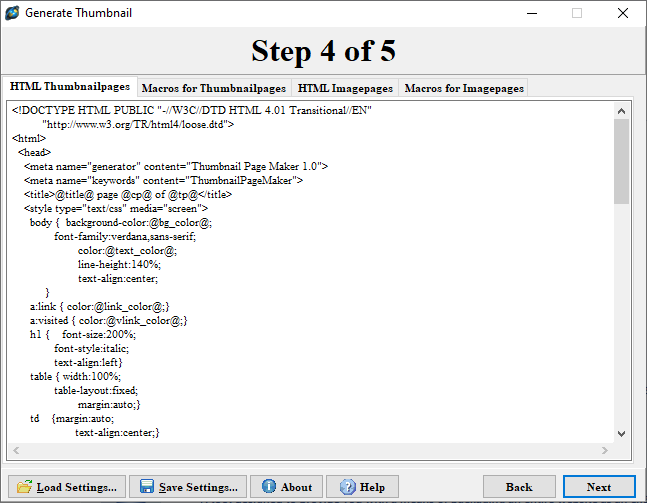Click the meta generator Thumbnail Page Maker line
Screen dimensions: 647x503
coord(176,166)
